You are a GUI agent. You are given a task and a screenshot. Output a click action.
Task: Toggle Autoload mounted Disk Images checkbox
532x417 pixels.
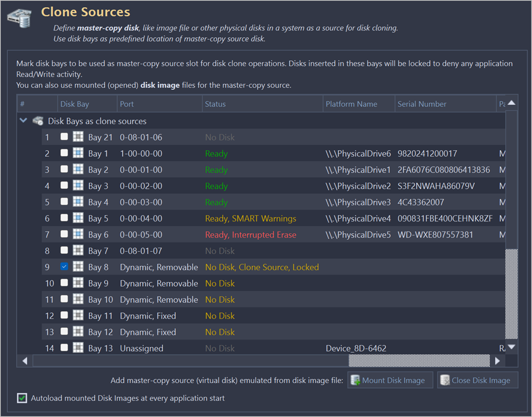[22, 398]
